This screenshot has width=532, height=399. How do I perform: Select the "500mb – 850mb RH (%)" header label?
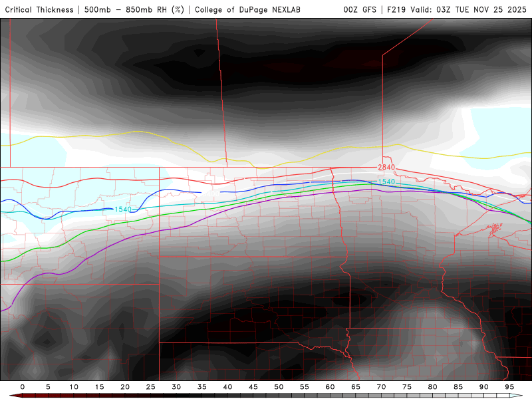[x=134, y=10]
